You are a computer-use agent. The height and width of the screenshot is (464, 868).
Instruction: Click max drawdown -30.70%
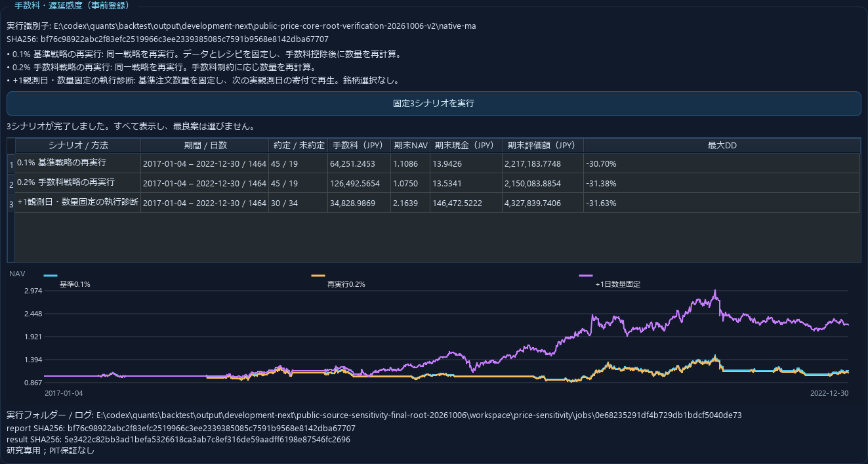pos(722,163)
